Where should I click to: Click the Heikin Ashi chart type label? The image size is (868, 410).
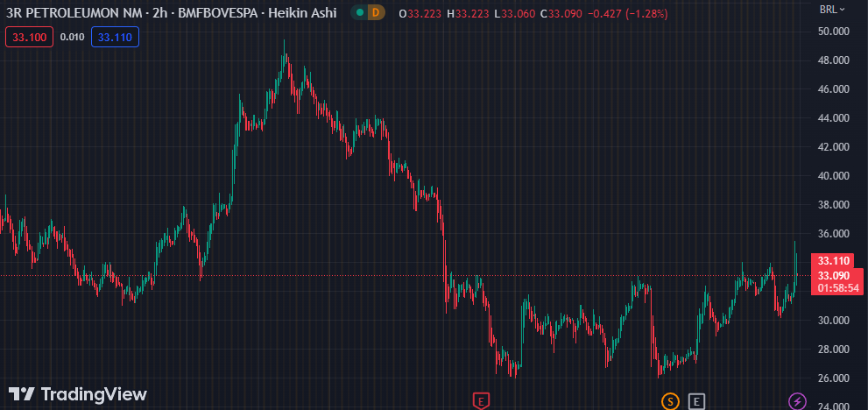[x=302, y=12]
